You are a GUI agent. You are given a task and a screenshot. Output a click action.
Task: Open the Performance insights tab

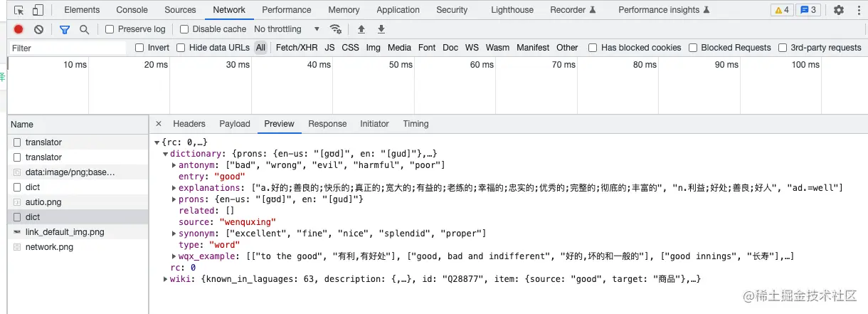[x=664, y=10]
